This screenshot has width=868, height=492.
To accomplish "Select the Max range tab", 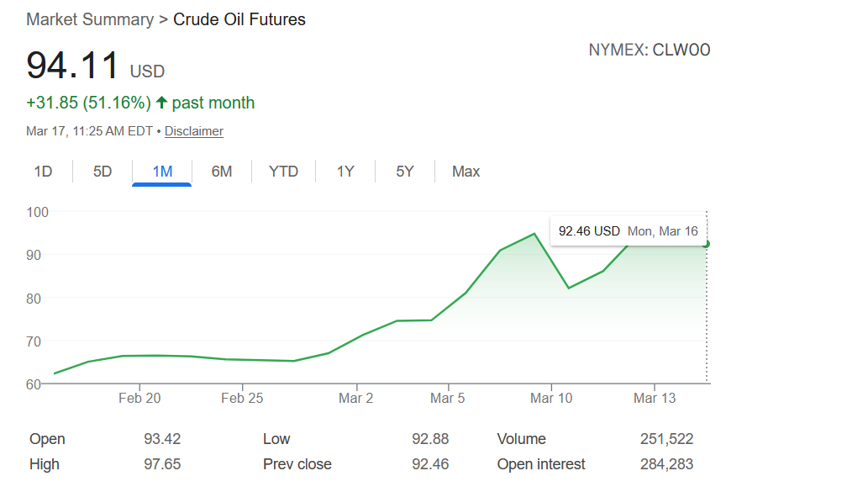I will point(466,172).
